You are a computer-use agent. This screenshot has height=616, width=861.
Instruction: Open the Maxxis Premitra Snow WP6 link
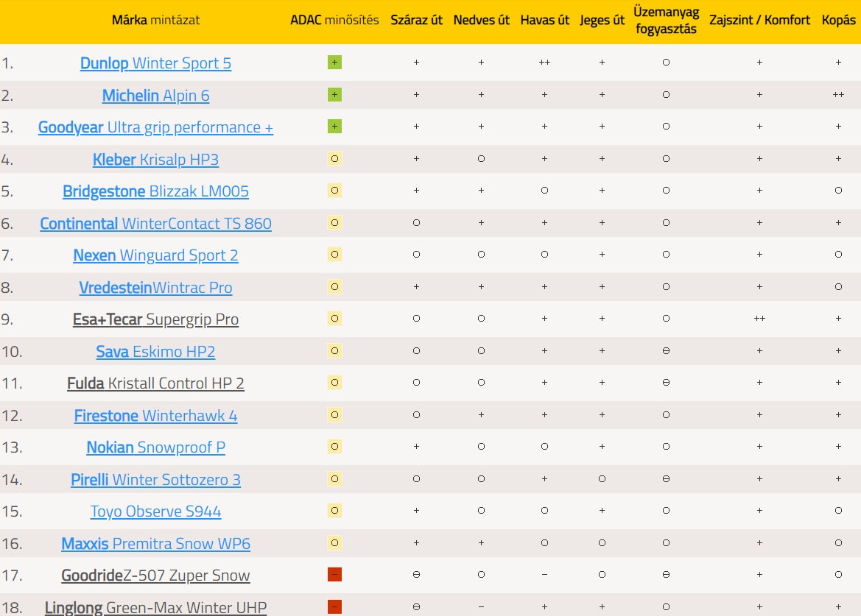click(155, 544)
